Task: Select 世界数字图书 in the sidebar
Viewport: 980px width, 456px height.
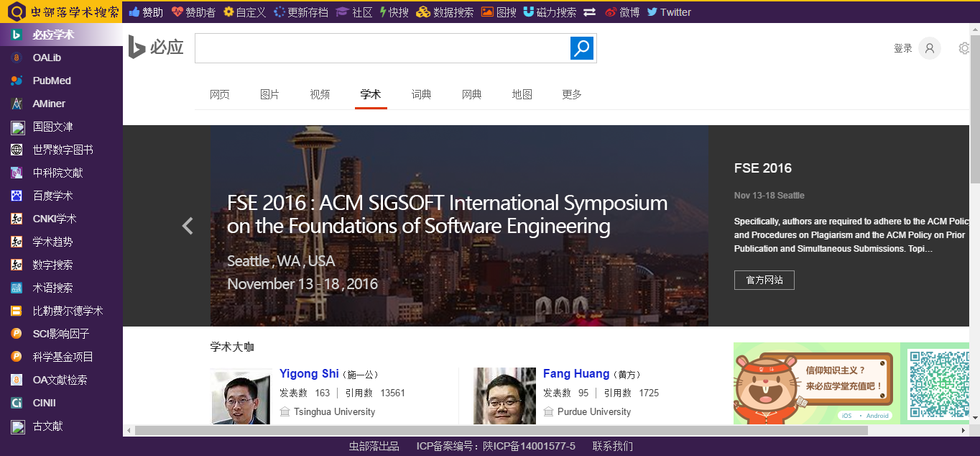Action: [x=61, y=150]
